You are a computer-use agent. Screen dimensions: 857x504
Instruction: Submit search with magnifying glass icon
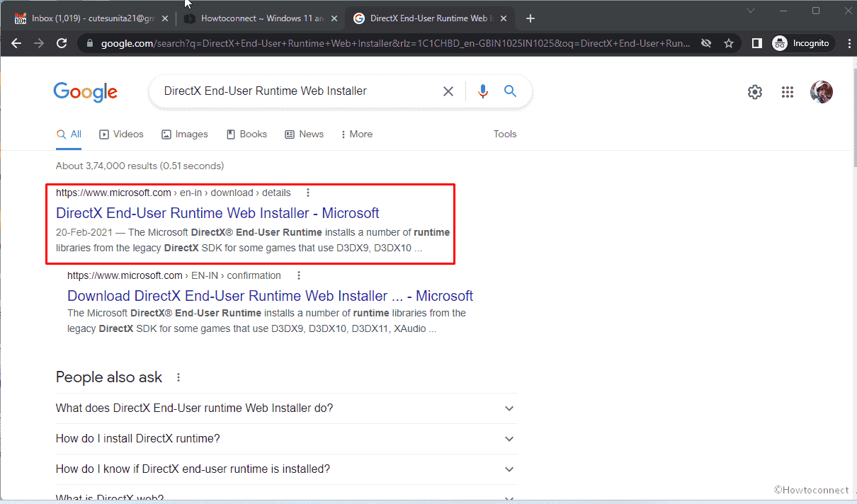510,91
